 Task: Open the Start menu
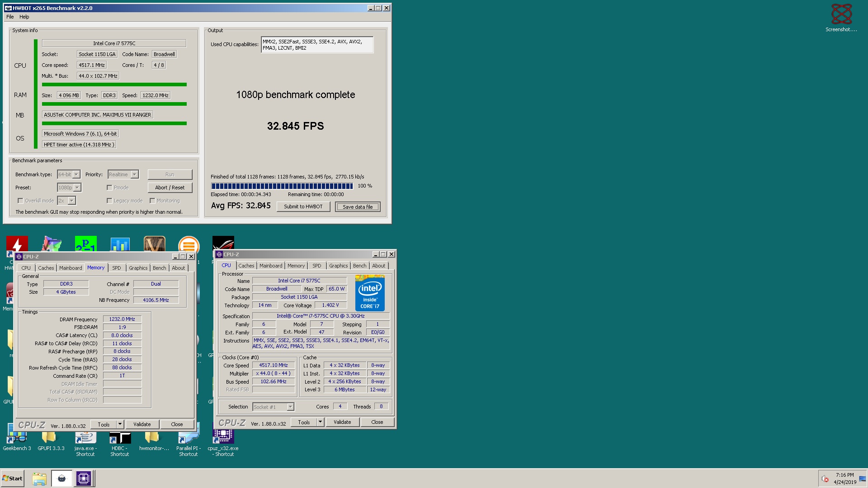click(12, 479)
